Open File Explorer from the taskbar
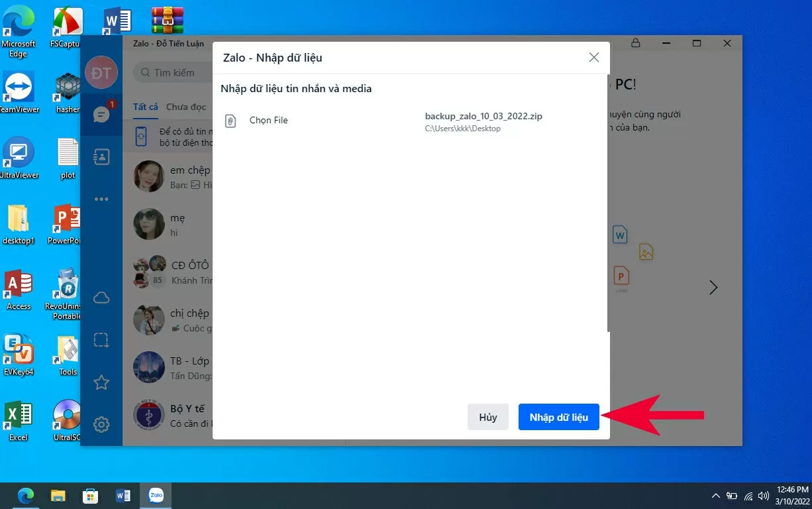 click(x=58, y=496)
